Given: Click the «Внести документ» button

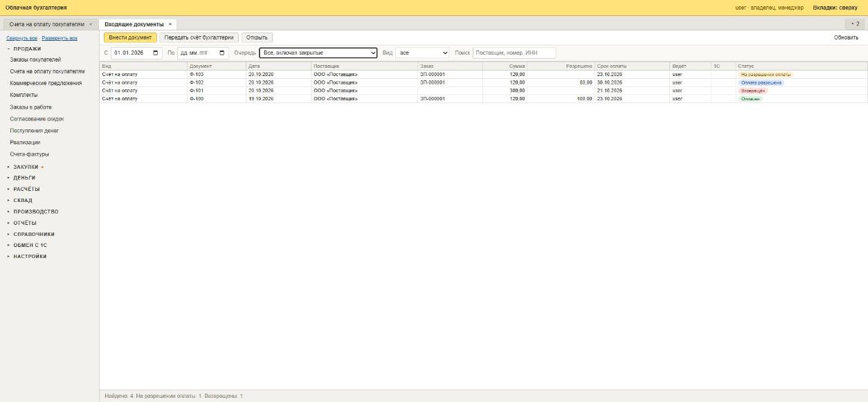Looking at the screenshot, I should coord(130,37).
